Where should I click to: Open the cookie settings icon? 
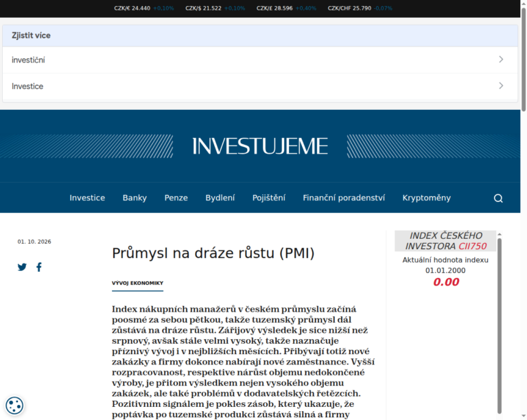[14, 405]
